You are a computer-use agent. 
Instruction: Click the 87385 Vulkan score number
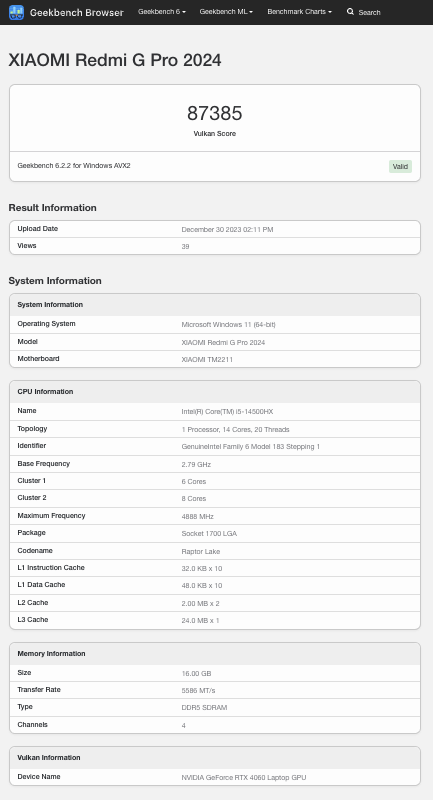[215, 113]
